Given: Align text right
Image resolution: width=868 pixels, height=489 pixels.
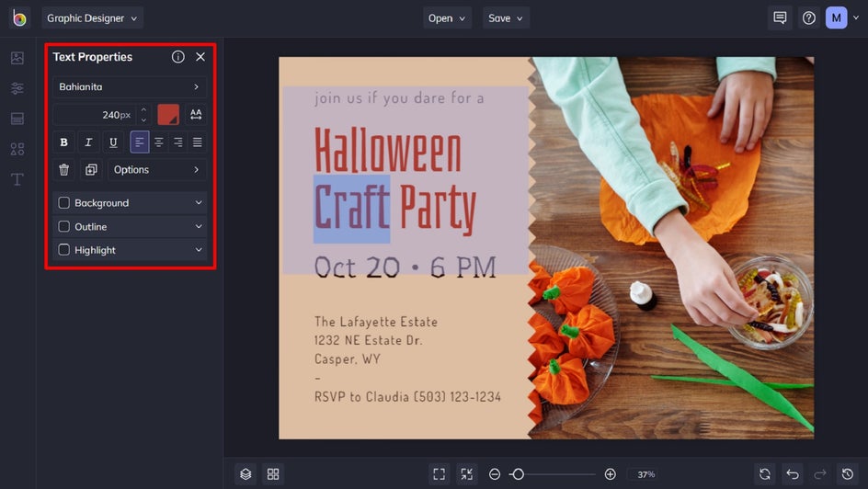Looking at the screenshot, I should tap(178, 142).
